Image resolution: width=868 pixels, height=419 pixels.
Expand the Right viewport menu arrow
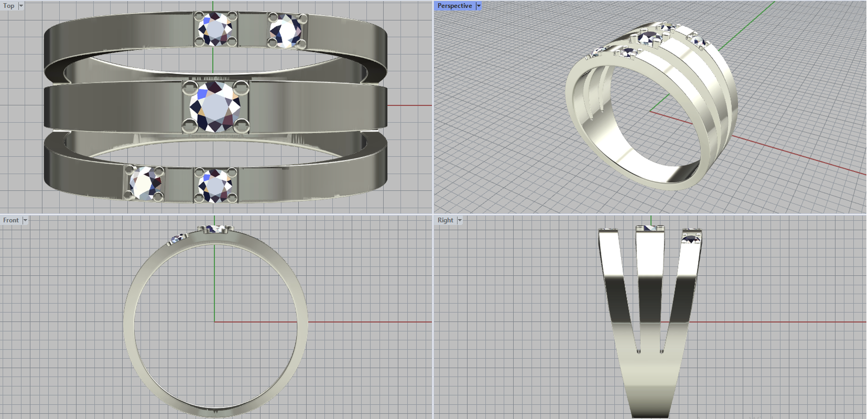coord(459,220)
